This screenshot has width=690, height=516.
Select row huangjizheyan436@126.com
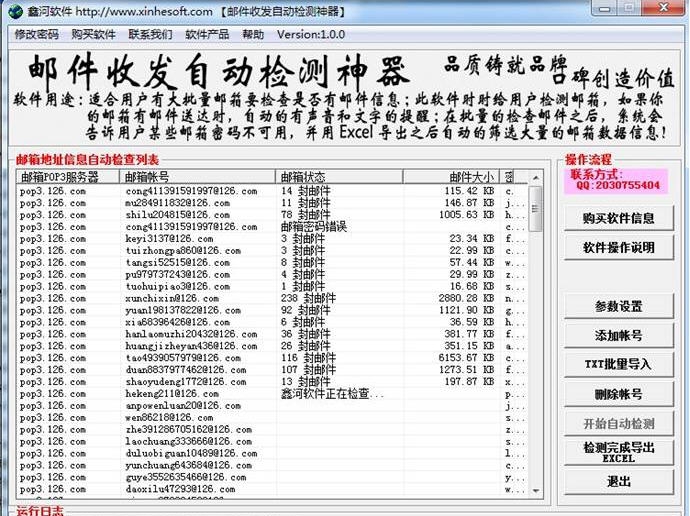[x=272, y=346]
